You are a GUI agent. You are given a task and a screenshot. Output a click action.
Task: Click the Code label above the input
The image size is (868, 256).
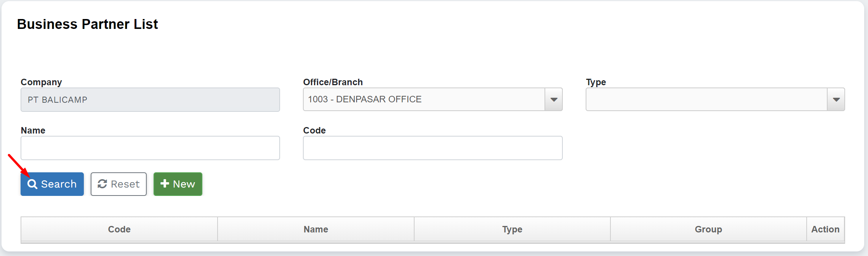pyautogui.click(x=314, y=130)
